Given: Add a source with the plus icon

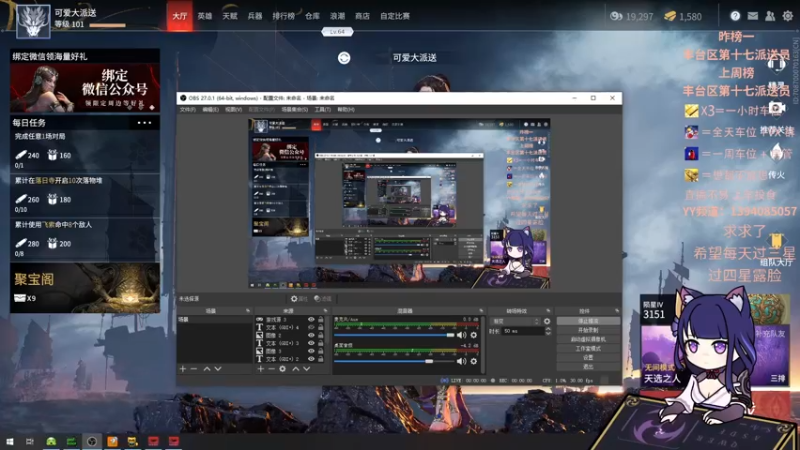Looking at the screenshot, I should [x=260, y=368].
